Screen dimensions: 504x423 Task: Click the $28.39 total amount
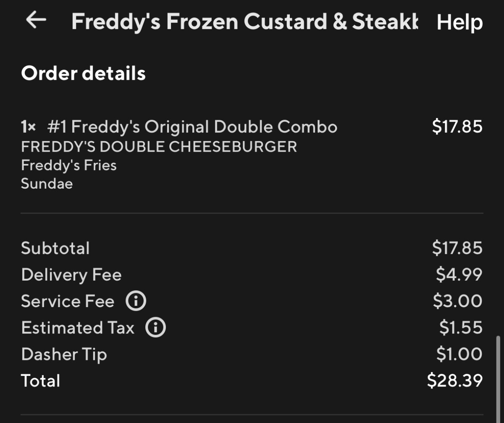[455, 381]
